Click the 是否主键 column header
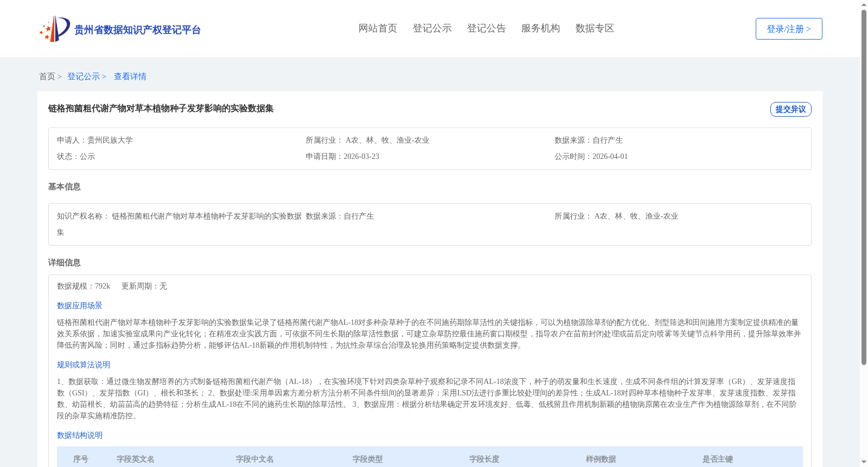The width and height of the screenshot is (868, 467). (x=718, y=459)
